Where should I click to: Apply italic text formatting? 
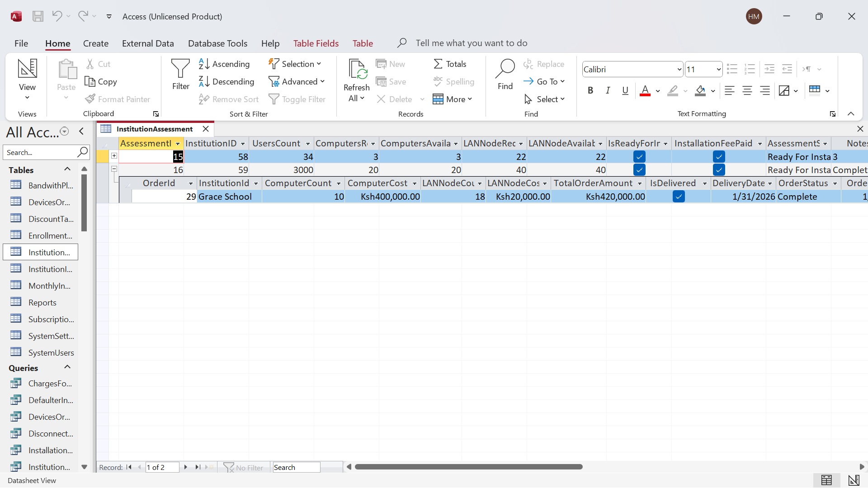(608, 90)
